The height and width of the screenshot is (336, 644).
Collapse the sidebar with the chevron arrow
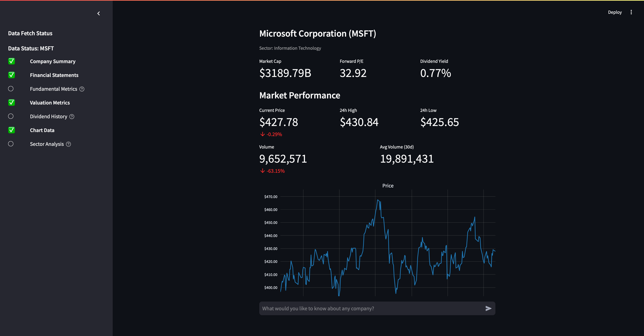coord(98,13)
